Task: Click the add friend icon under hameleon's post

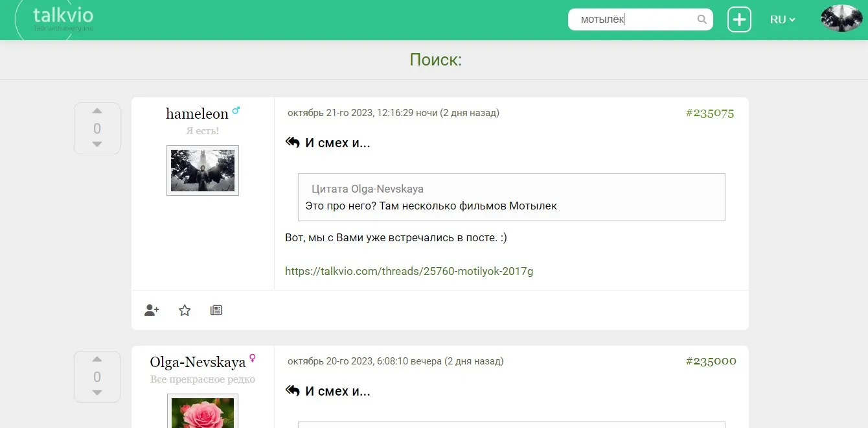Action: tap(152, 310)
